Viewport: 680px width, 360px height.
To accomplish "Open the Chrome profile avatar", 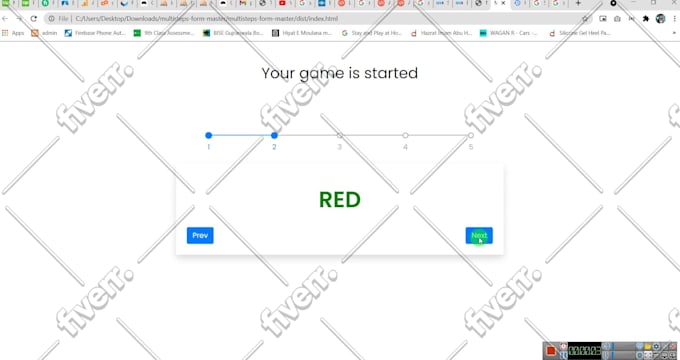I will (660, 19).
